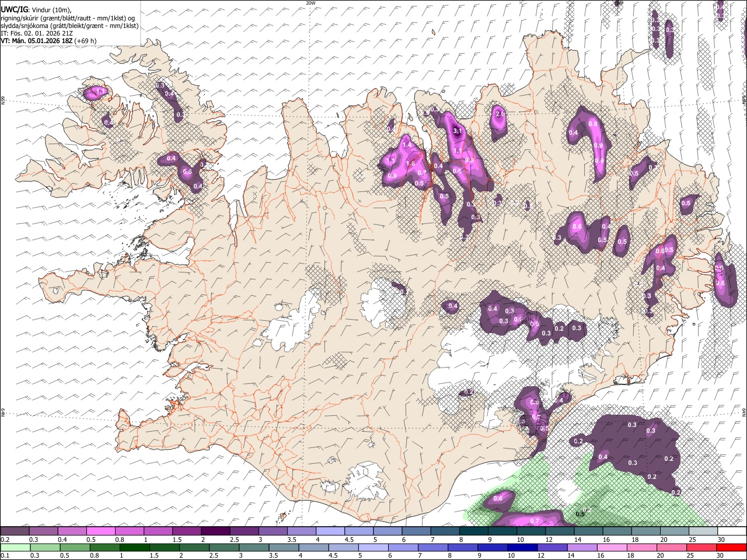Click the '3.1' precipitation value on the map
The width and height of the screenshot is (747, 560).
pos(457,131)
